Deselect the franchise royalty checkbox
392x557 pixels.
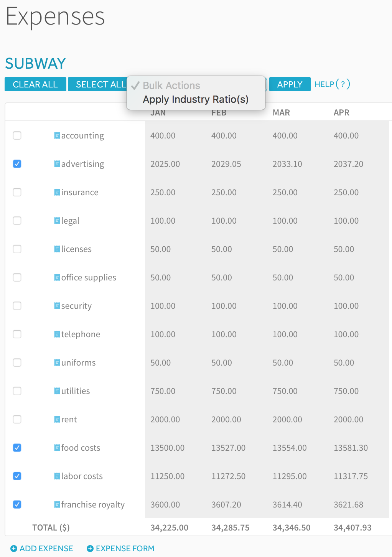click(x=17, y=504)
